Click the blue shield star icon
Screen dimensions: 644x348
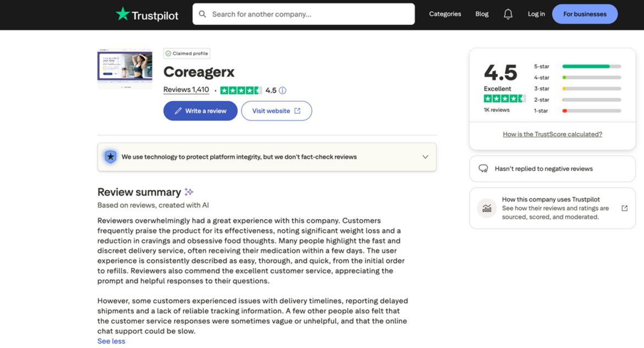(111, 157)
